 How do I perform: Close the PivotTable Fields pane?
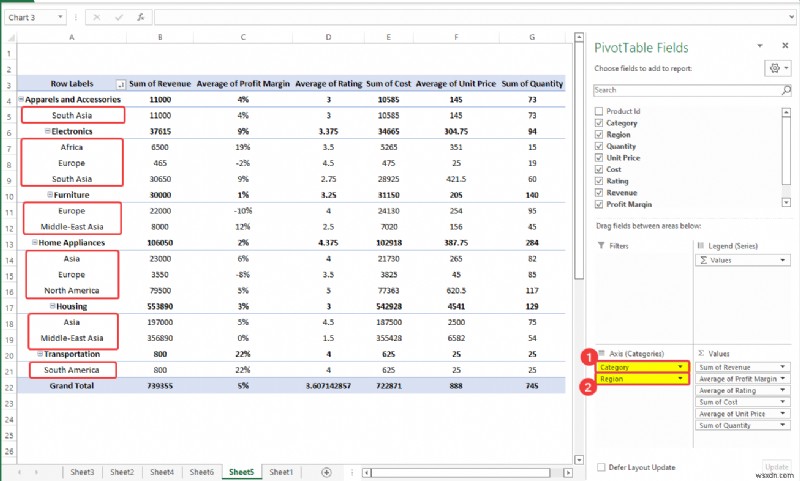pyautogui.click(x=785, y=46)
